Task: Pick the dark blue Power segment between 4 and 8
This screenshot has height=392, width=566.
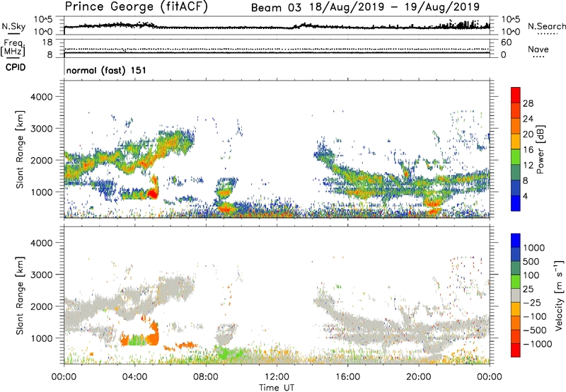Action: click(516, 188)
